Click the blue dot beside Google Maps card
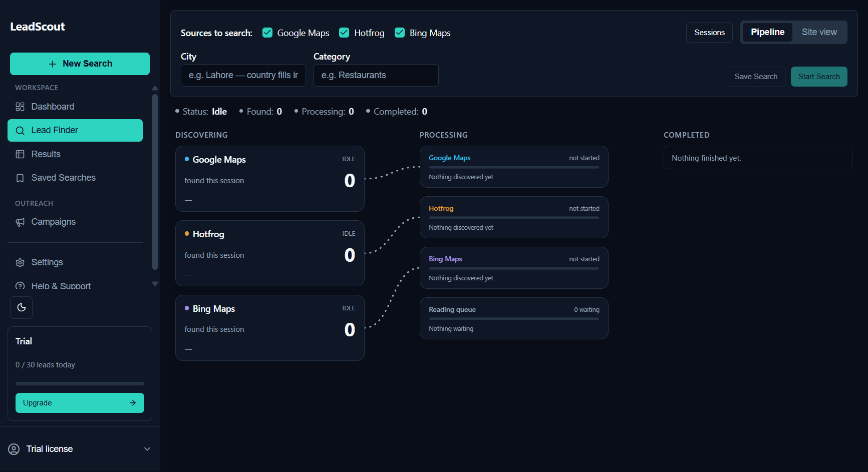 point(187,159)
